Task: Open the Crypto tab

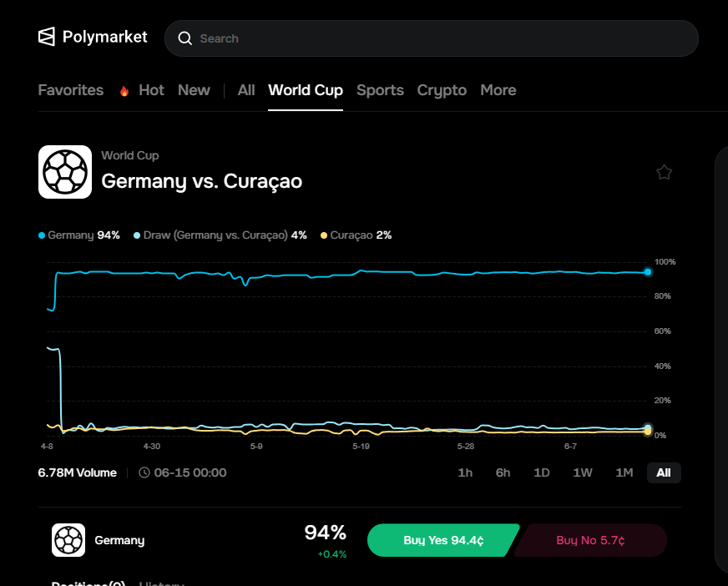Action: click(x=442, y=90)
